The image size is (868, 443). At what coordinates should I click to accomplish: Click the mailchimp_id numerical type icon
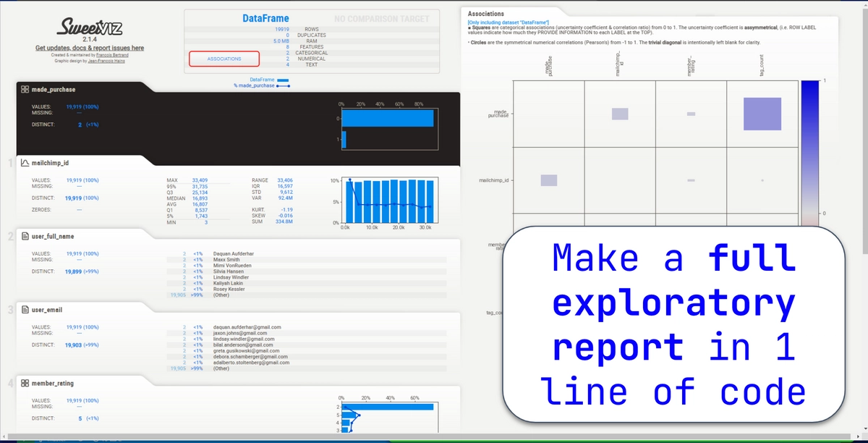pyautogui.click(x=25, y=163)
